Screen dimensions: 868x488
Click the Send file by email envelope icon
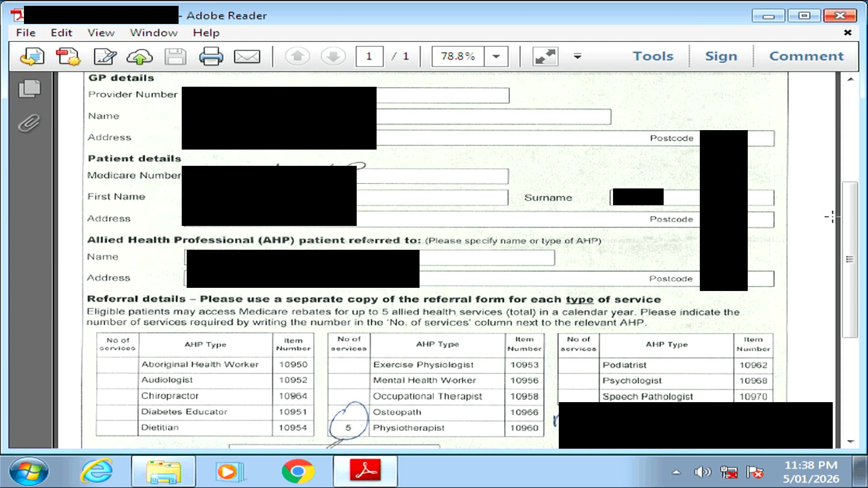click(x=247, y=56)
